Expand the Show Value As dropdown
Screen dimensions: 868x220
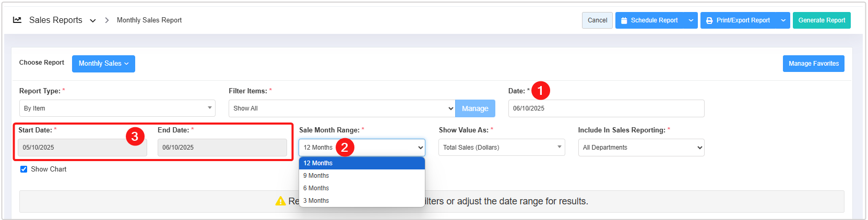(x=501, y=148)
